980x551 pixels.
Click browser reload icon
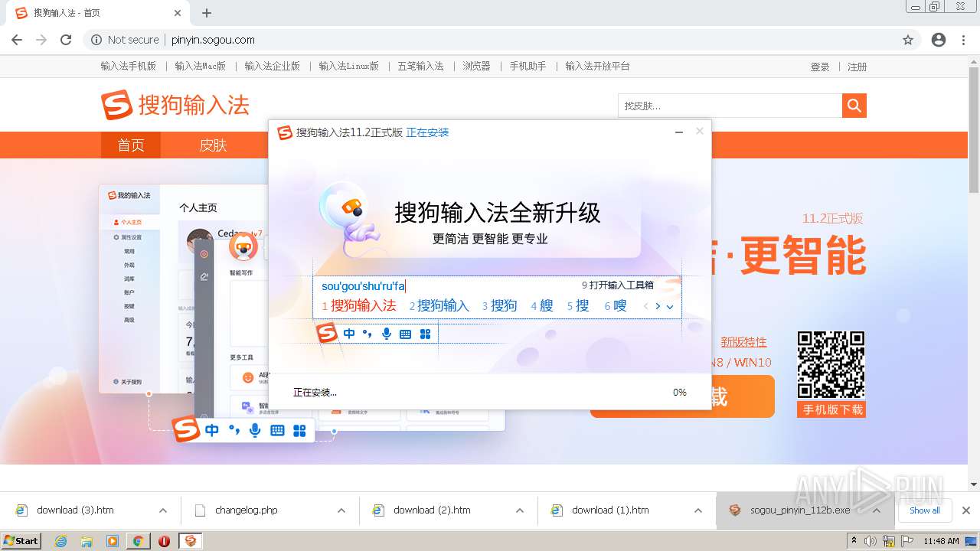click(x=66, y=40)
